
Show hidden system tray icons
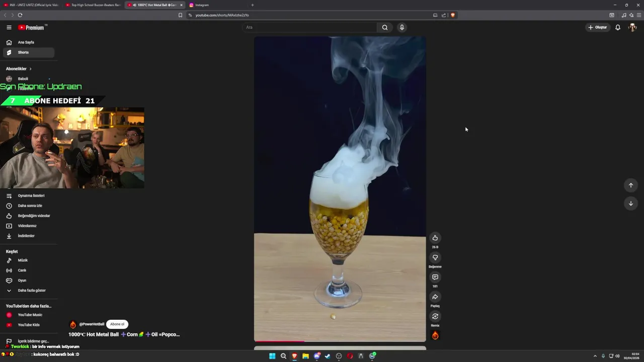pyautogui.click(x=595, y=356)
